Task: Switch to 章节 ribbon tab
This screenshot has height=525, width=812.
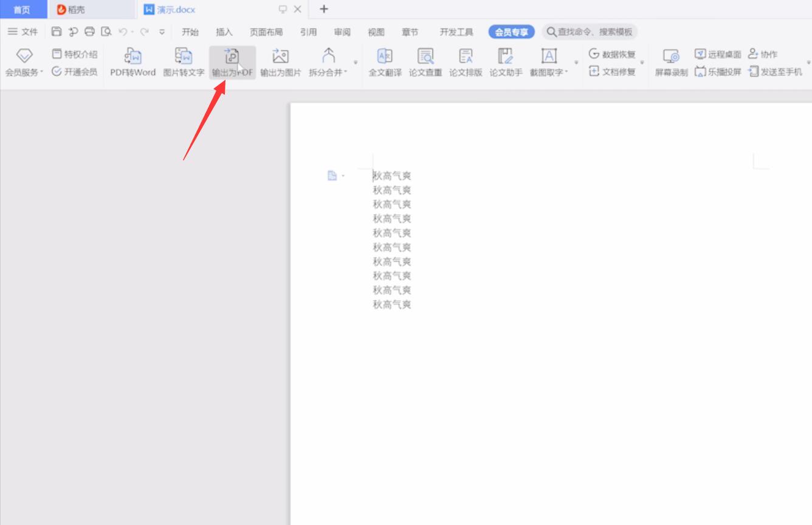Action: (x=410, y=32)
